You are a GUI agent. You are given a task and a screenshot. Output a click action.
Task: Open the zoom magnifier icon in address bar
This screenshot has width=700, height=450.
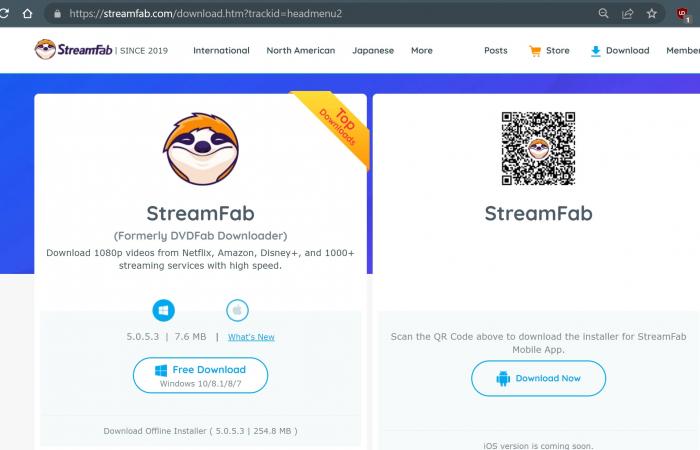point(603,13)
